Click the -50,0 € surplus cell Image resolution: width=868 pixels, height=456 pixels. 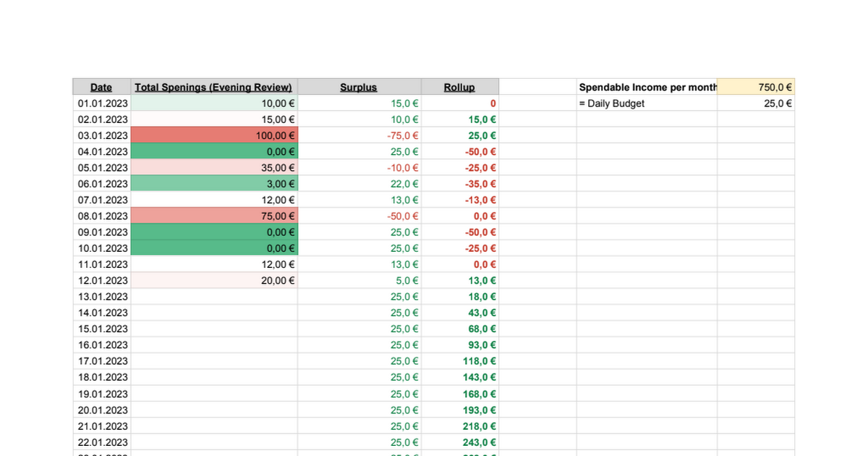coord(359,216)
